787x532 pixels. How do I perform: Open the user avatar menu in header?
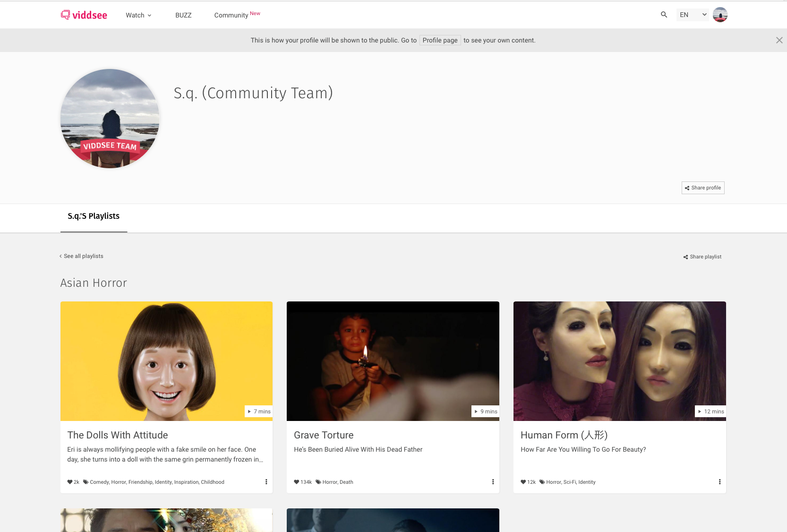[720, 15]
